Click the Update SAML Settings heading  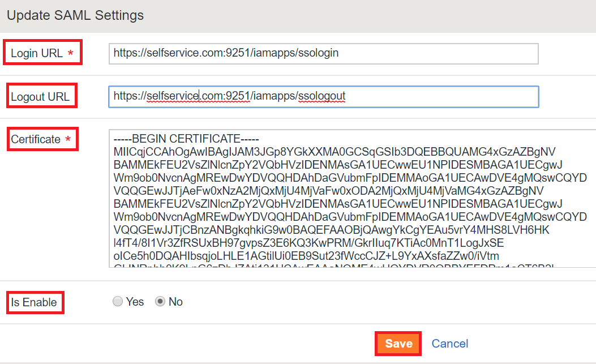coord(75,15)
